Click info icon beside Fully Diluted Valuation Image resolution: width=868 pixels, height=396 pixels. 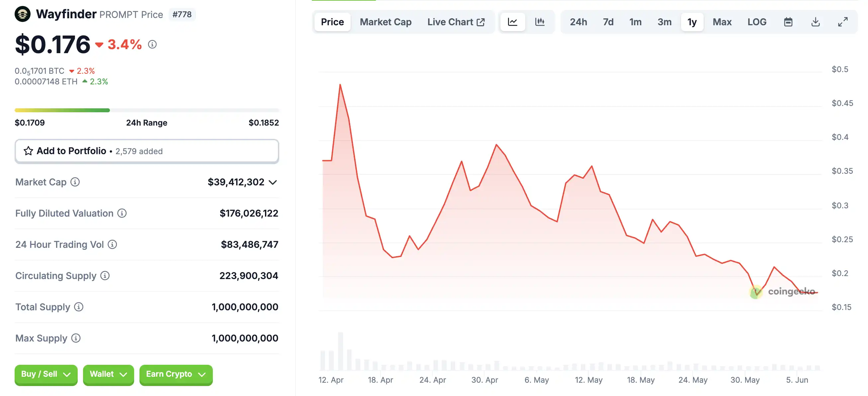pos(122,213)
